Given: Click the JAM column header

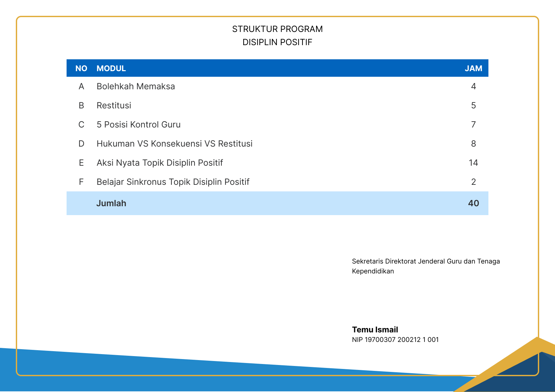Looking at the screenshot, I should click(x=473, y=69).
